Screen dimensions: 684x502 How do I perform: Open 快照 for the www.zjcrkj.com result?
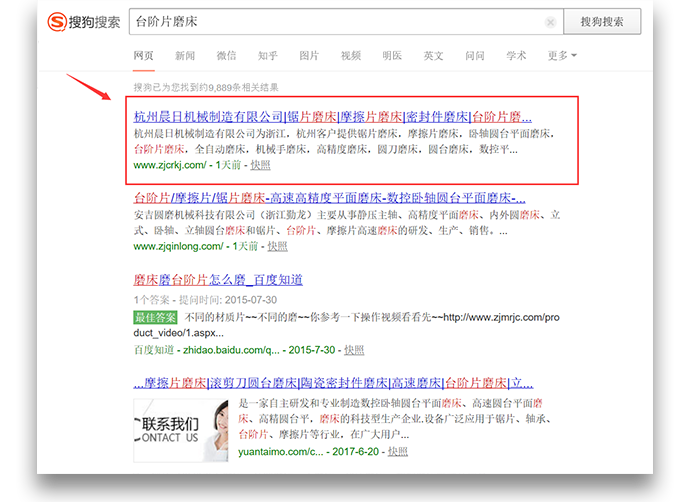[x=260, y=165]
